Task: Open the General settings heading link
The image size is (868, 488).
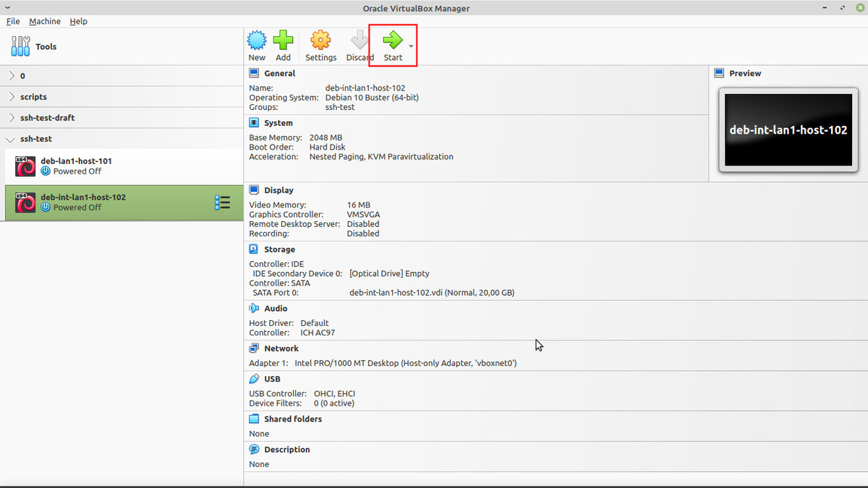Action: pos(279,73)
